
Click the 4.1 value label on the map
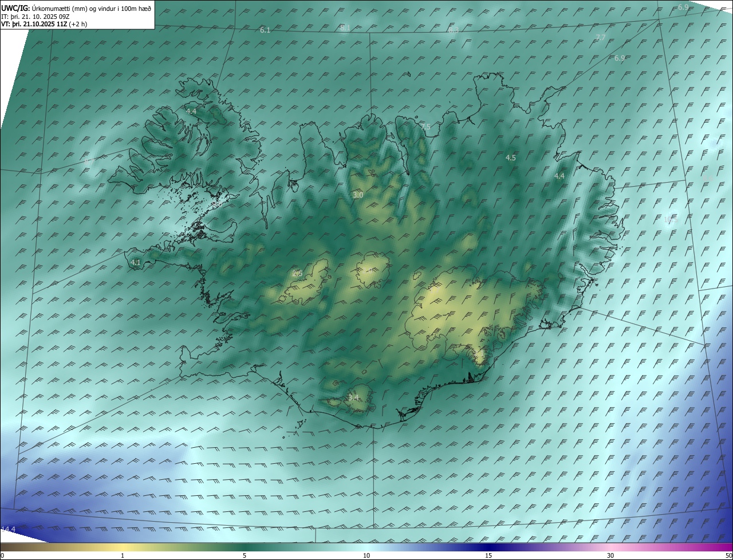[136, 263]
